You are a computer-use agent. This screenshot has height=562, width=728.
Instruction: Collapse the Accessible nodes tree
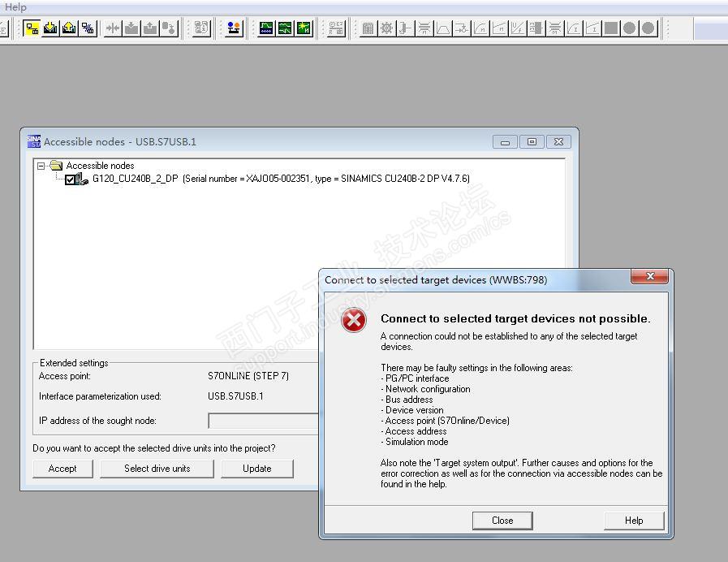41,166
